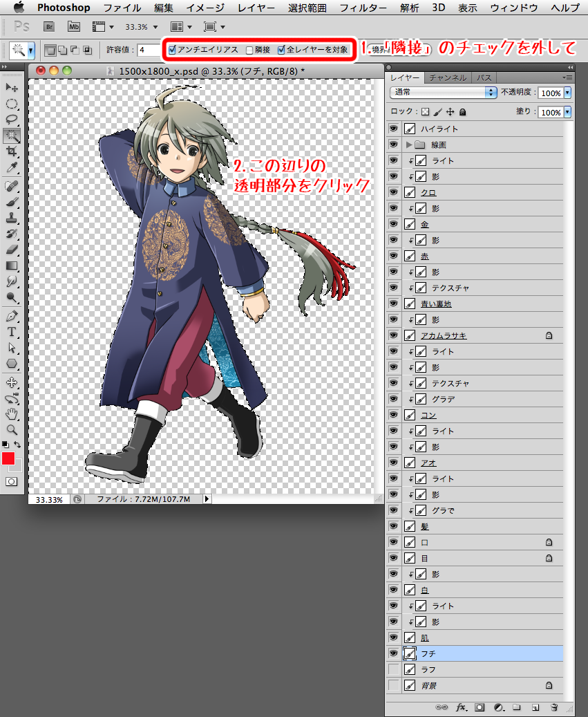Uncheck the アンチエイリアス checkbox
The height and width of the screenshot is (717, 588).
(172, 50)
